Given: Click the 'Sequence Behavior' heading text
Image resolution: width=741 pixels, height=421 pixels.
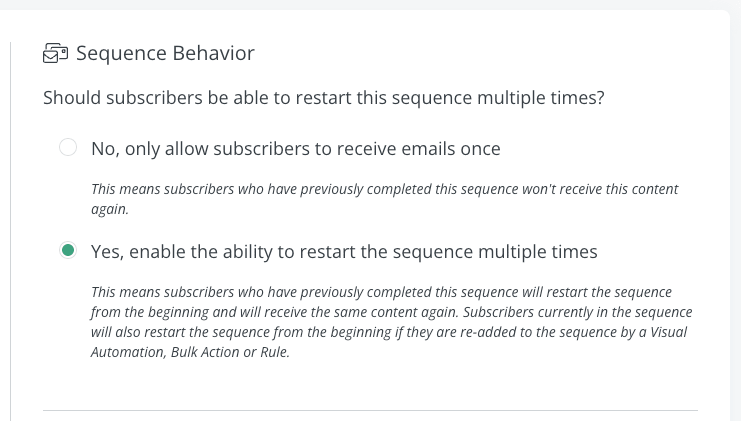Looking at the screenshot, I should click(x=165, y=53).
